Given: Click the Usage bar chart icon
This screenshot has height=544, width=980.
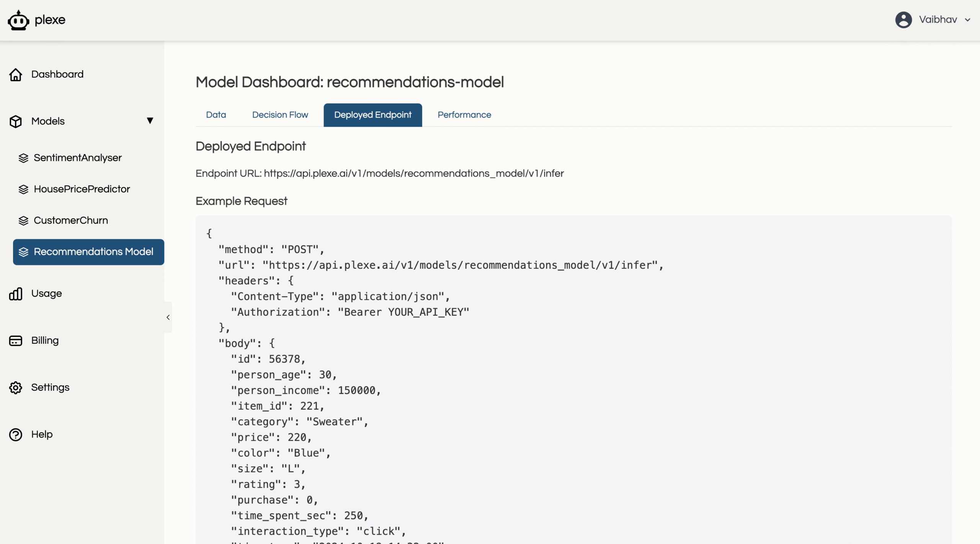Looking at the screenshot, I should (x=16, y=294).
